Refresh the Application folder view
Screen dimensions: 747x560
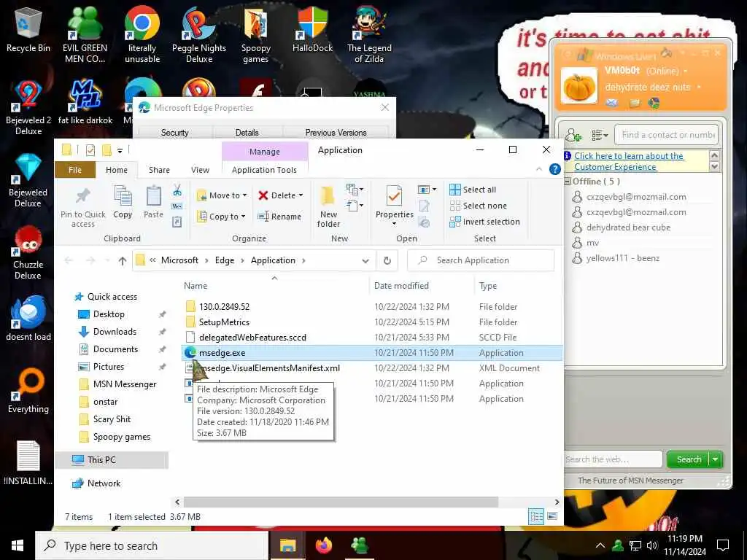pyautogui.click(x=387, y=260)
